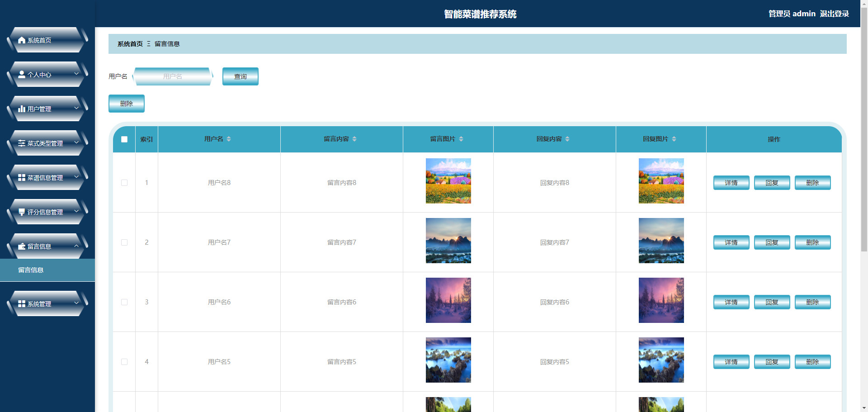Check the row checkbox for 用户名5

[x=124, y=362]
